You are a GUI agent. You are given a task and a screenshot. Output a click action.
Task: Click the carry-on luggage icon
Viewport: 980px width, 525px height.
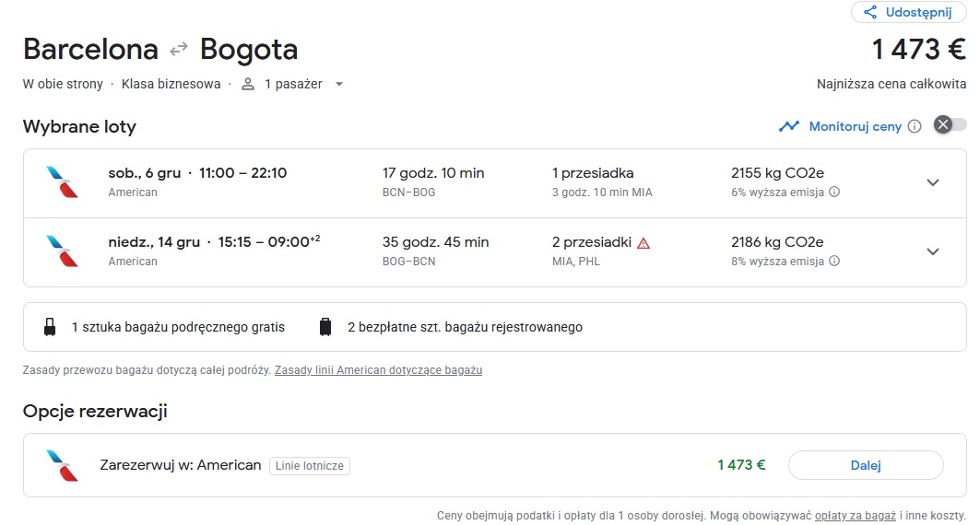(x=50, y=327)
